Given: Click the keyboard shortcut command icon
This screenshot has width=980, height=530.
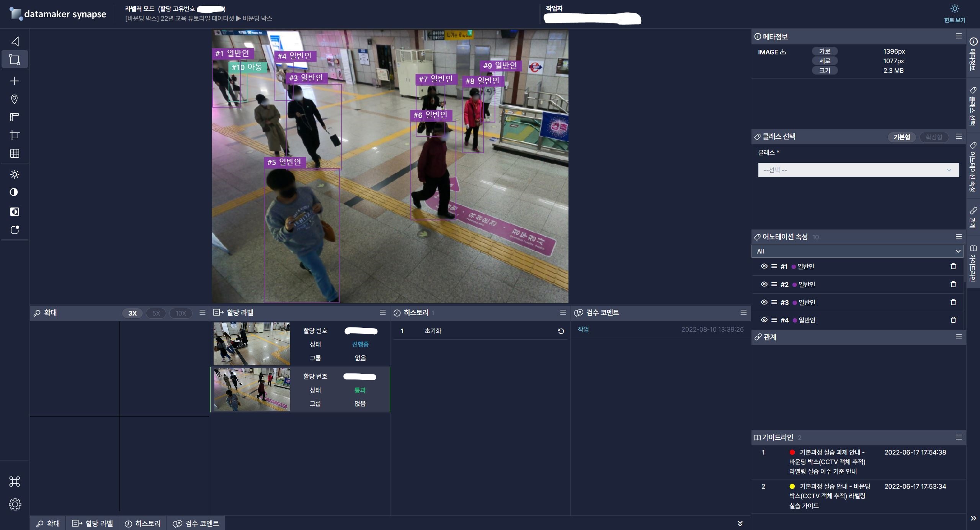Looking at the screenshot, I should pyautogui.click(x=15, y=481).
